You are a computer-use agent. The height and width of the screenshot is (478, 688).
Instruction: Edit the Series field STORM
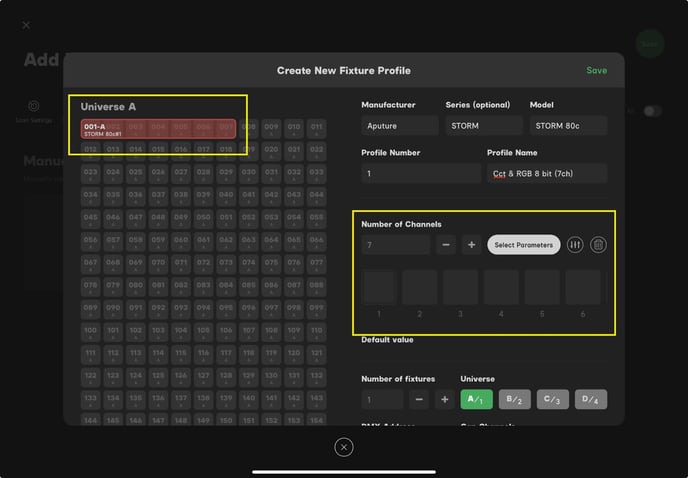484,126
